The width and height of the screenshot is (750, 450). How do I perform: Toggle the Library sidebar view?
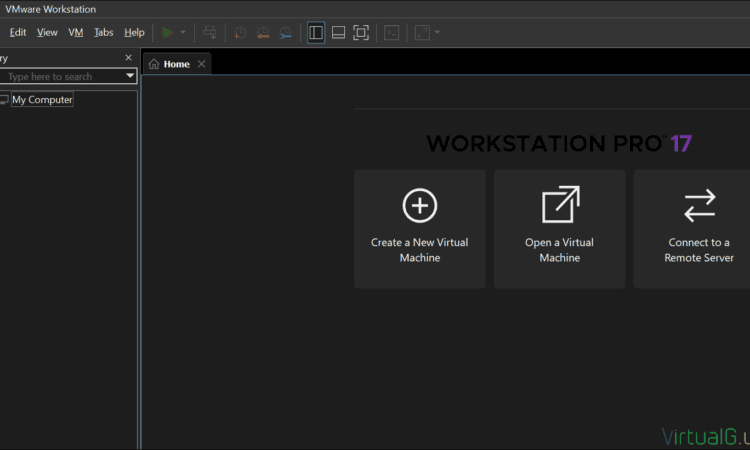tap(316, 32)
